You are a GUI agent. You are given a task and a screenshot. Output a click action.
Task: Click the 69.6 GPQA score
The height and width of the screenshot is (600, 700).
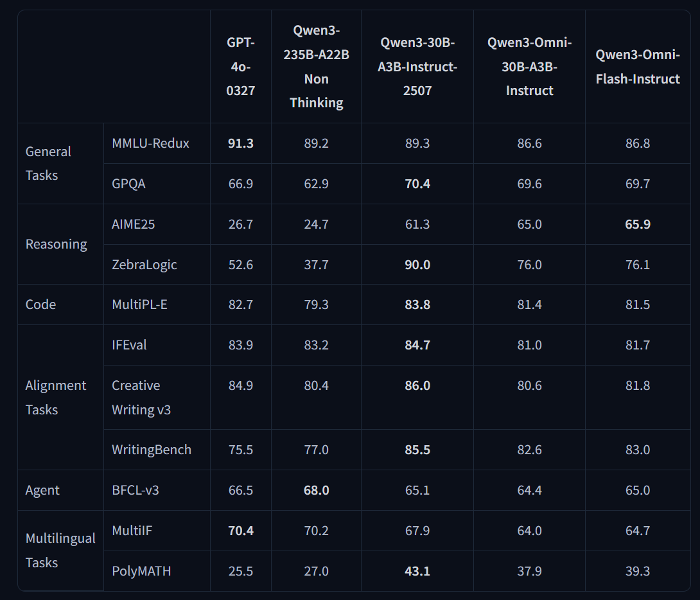tap(529, 184)
